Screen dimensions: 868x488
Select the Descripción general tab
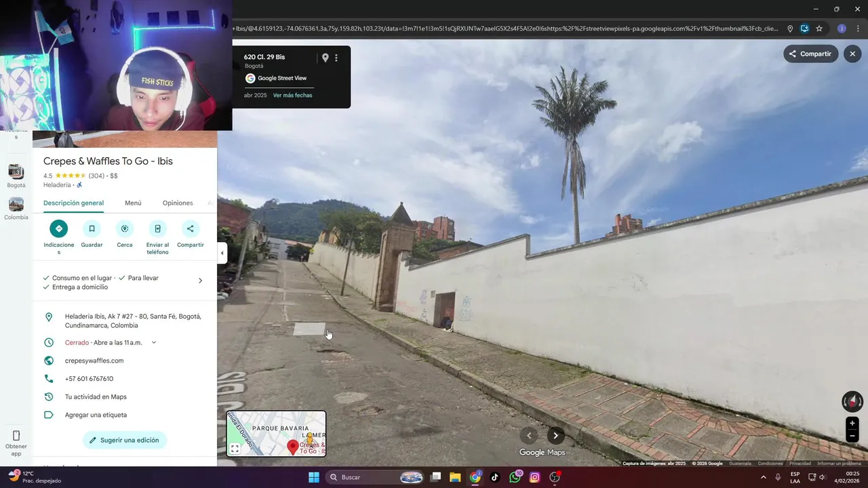tap(73, 203)
